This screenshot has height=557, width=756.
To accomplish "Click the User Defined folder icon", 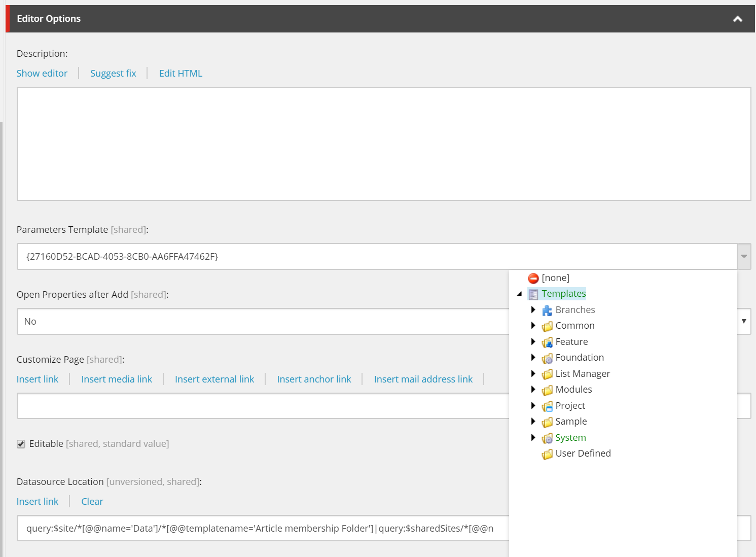I will pyautogui.click(x=547, y=454).
